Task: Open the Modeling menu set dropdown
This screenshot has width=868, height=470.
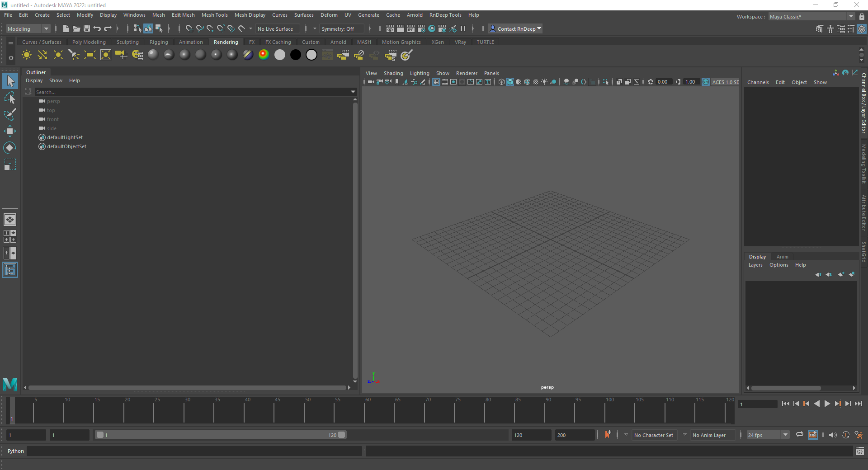Action: (x=28, y=29)
